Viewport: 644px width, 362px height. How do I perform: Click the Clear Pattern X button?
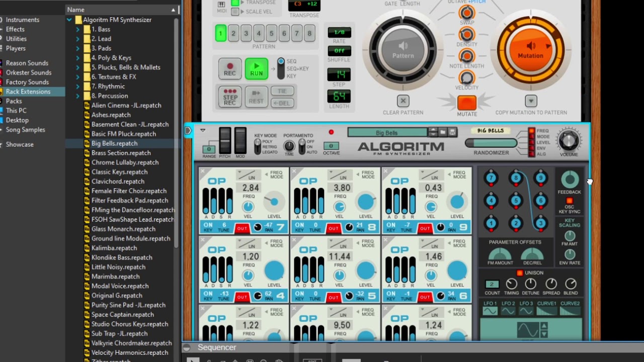point(403,101)
